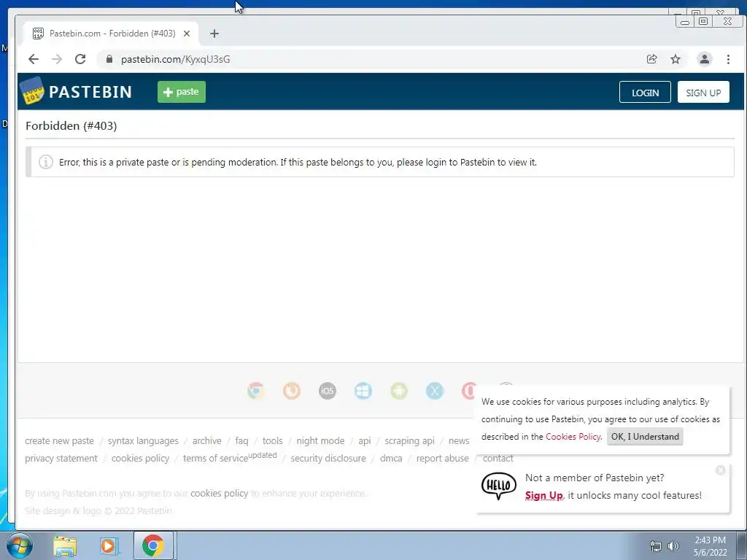Accept cookies with 'OK, I Understand'

[645, 437]
